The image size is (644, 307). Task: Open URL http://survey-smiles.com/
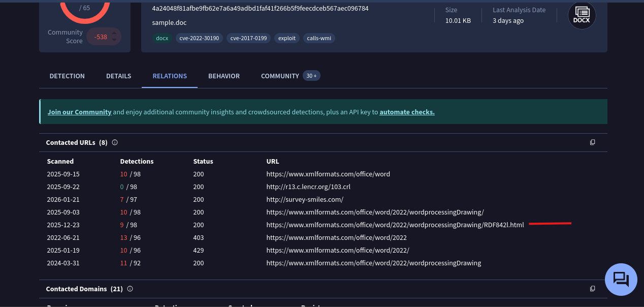coord(305,199)
